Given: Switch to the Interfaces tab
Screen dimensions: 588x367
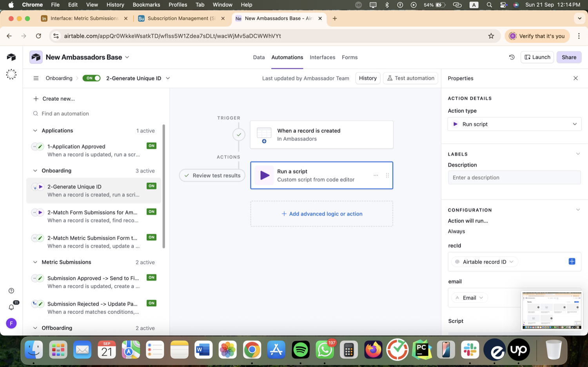Looking at the screenshot, I should pyautogui.click(x=322, y=57).
